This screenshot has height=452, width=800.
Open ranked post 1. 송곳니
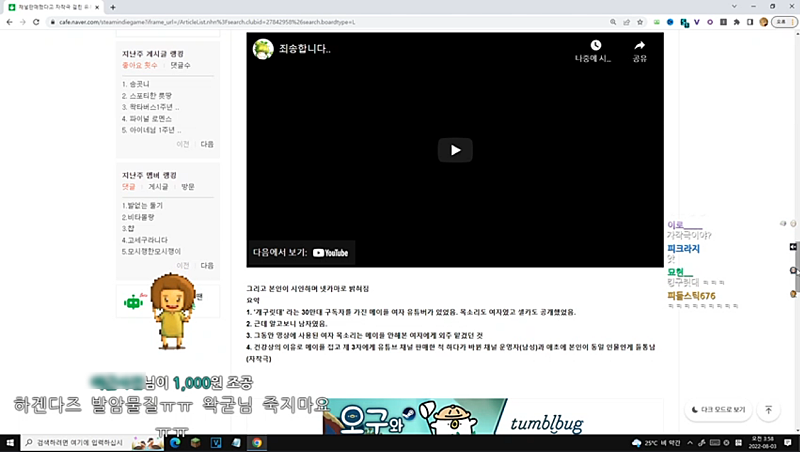136,84
